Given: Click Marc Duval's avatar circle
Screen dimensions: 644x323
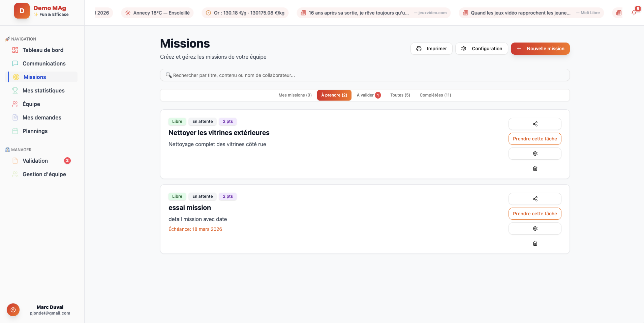Looking at the screenshot, I should coord(13,309).
